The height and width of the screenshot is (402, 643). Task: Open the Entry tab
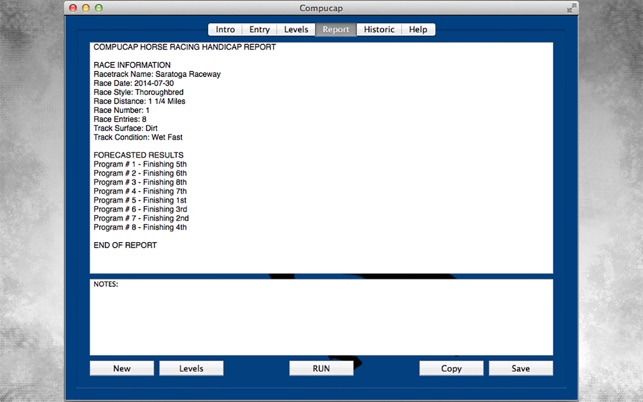259,30
